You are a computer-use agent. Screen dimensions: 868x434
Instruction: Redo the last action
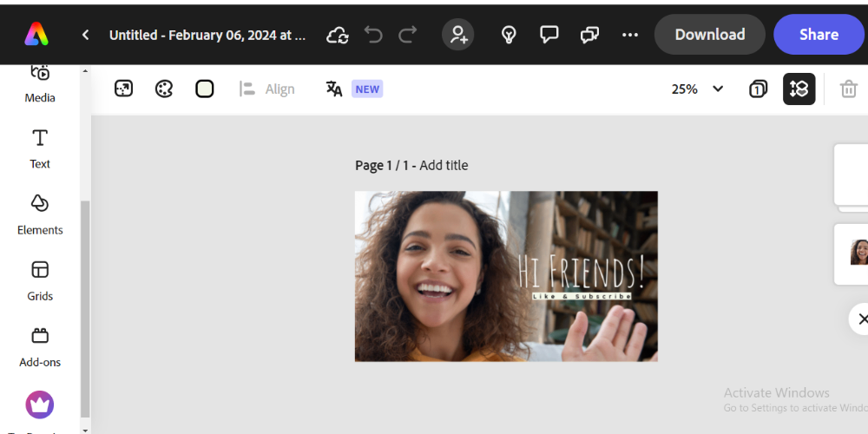click(408, 35)
